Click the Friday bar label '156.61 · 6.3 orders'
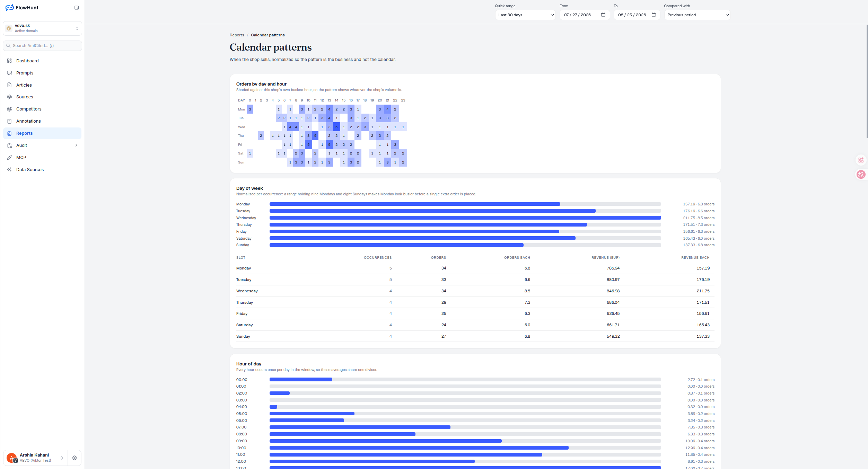The image size is (868, 469). (699, 232)
